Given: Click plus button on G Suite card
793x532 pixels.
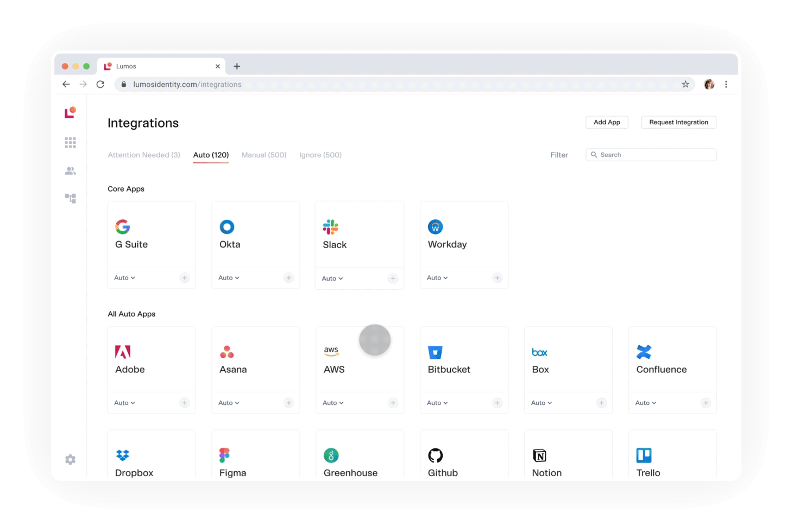Looking at the screenshot, I should click(x=185, y=278).
